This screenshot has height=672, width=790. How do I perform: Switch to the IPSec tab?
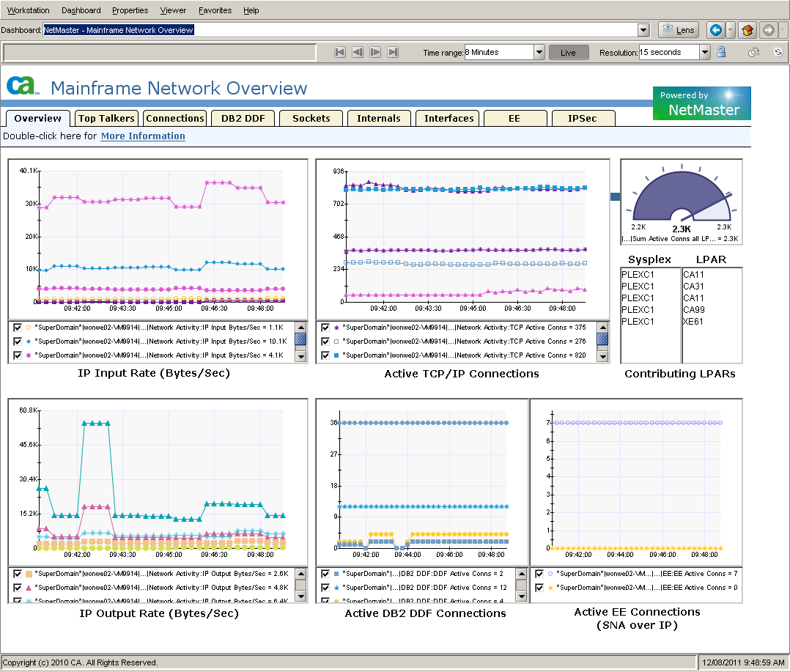click(x=583, y=119)
